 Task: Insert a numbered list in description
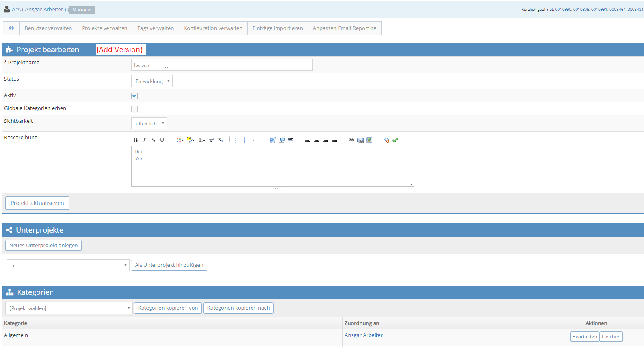pyautogui.click(x=246, y=140)
